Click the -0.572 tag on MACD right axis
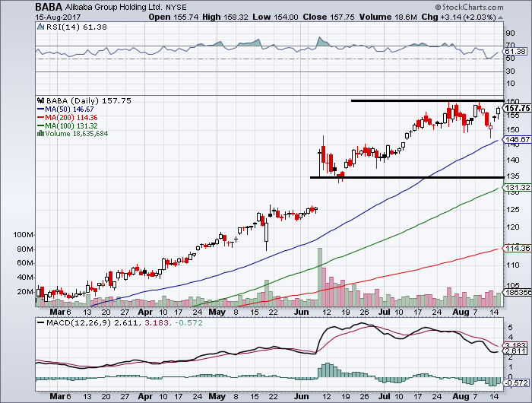 (515, 383)
